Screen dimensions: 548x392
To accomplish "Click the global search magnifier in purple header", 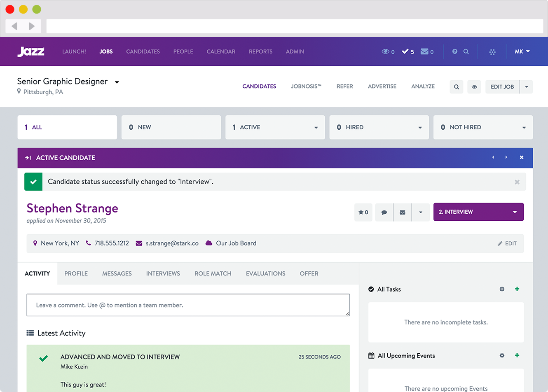I will pyautogui.click(x=466, y=51).
